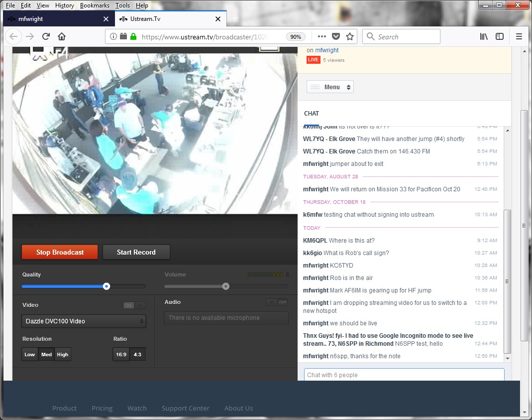Toggle the sidebar view icon
This screenshot has height=420, width=532.
500,36
